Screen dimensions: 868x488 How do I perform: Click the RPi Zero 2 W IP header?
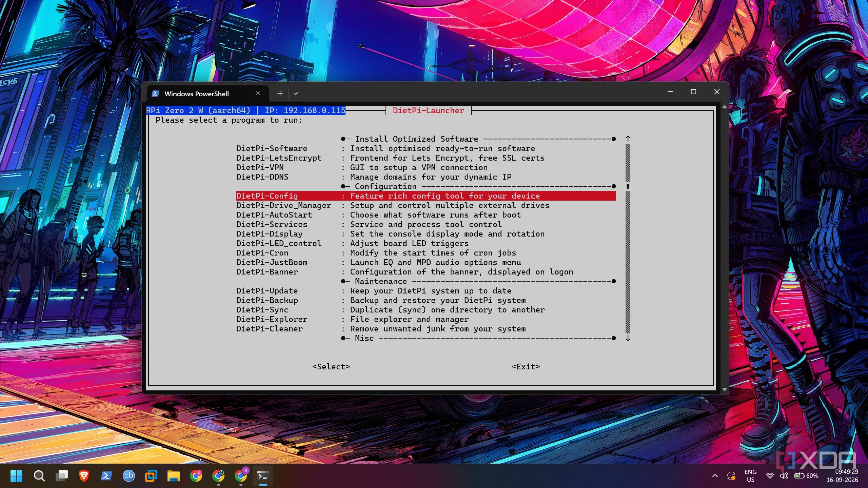246,110
